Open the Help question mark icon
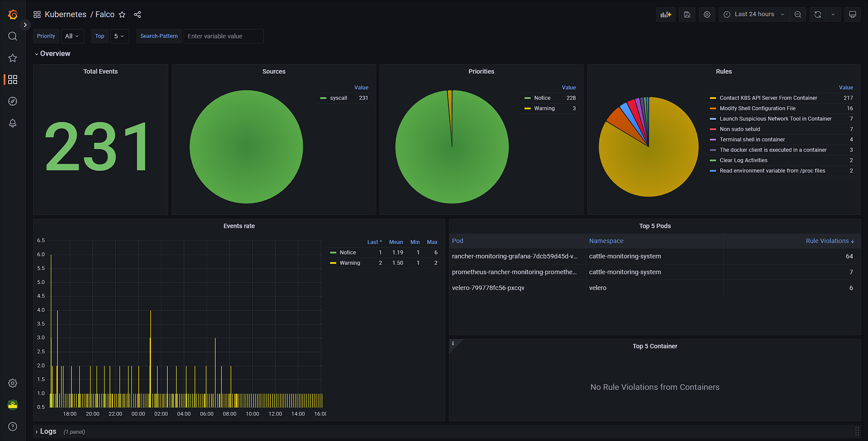The image size is (868, 441). pos(13,427)
